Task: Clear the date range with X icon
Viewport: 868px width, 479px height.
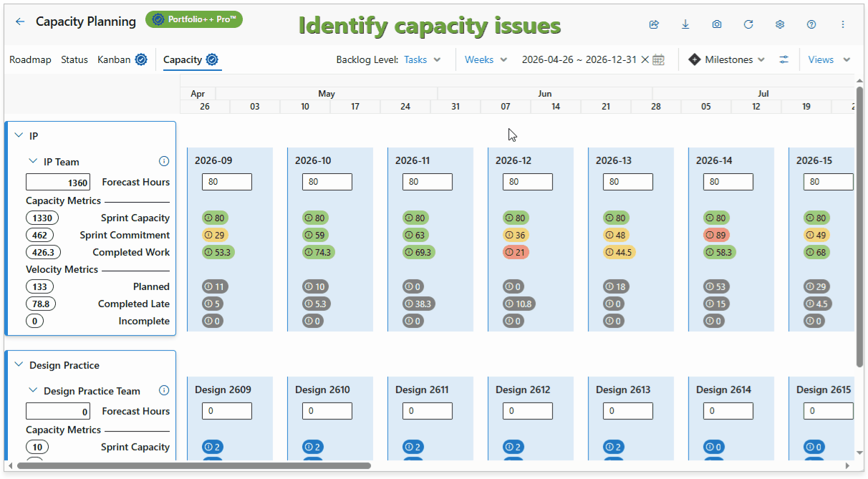Action: (x=645, y=59)
